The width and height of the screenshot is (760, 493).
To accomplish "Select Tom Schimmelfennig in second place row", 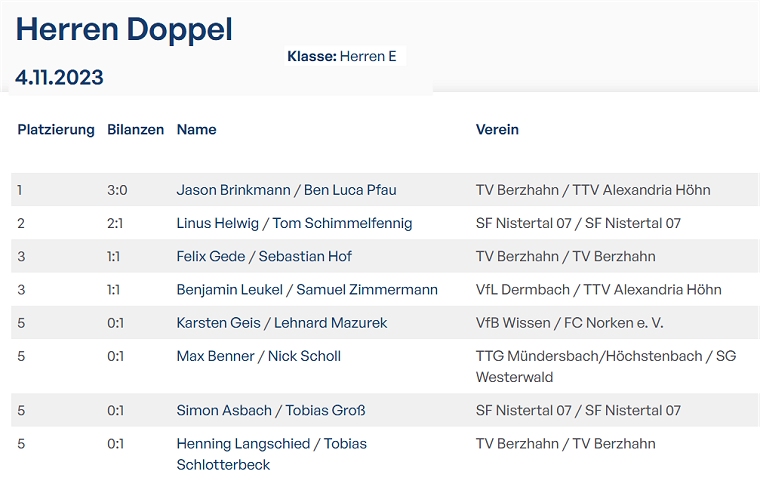I will coord(342,223).
